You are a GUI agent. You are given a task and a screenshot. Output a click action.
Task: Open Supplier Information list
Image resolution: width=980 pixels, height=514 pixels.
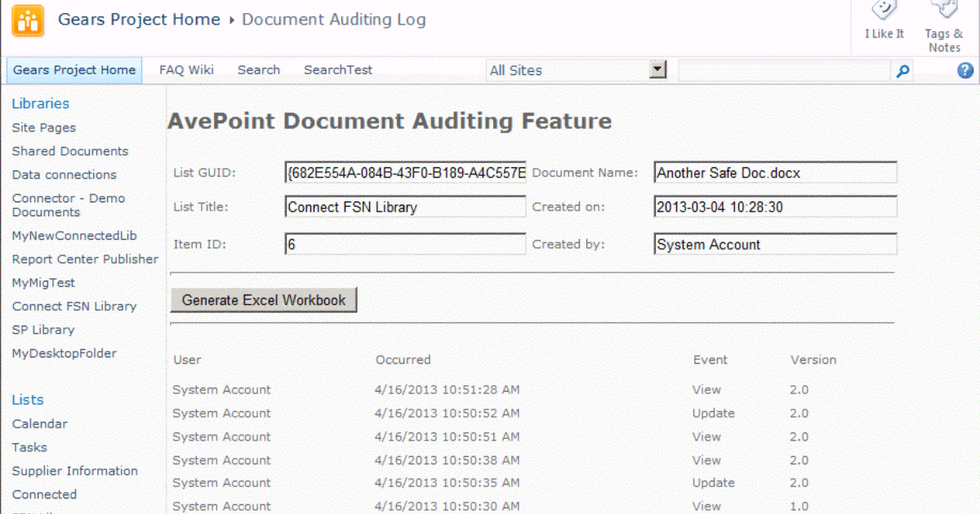point(74,471)
